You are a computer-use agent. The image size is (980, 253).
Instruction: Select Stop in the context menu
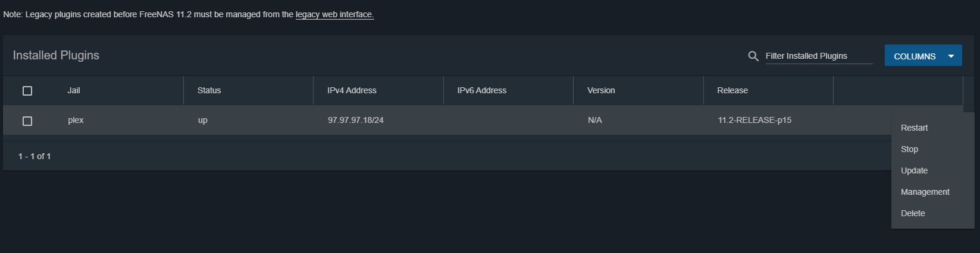pos(909,149)
